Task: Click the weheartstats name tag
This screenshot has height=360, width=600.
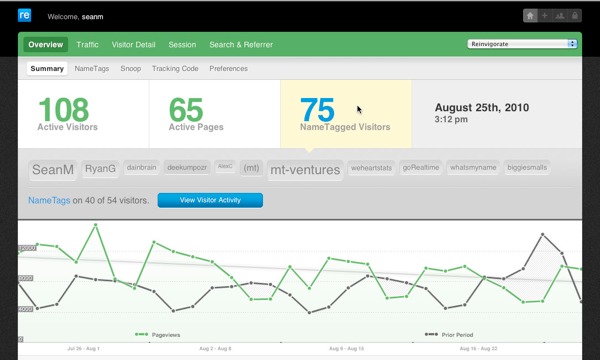Action: click(x=371, y=168)
